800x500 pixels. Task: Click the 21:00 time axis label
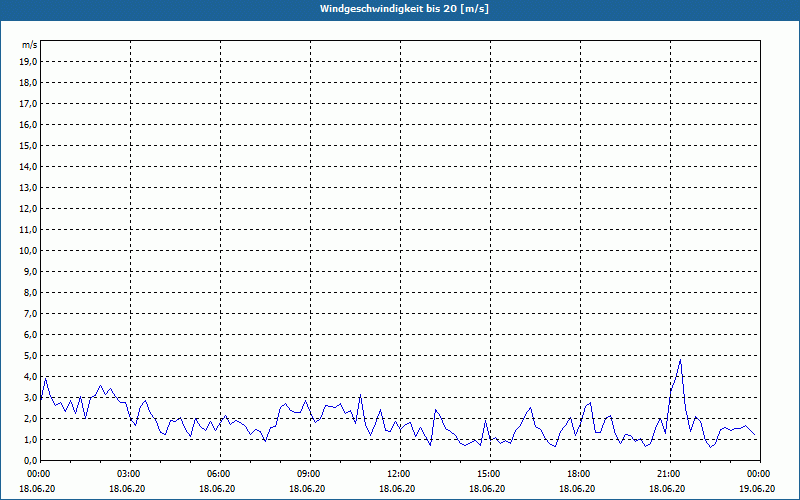(668, 474)
